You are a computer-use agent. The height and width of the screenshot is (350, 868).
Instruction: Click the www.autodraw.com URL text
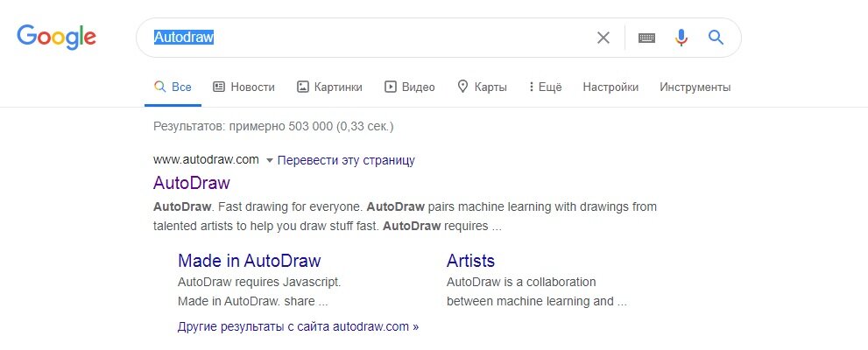[x=206, y=160]
